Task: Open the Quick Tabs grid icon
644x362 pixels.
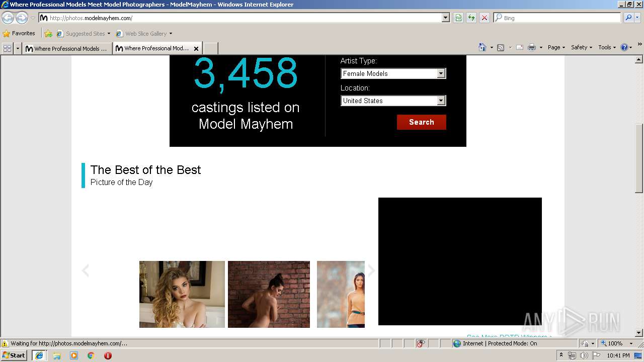Action: [x=7, y=48]
